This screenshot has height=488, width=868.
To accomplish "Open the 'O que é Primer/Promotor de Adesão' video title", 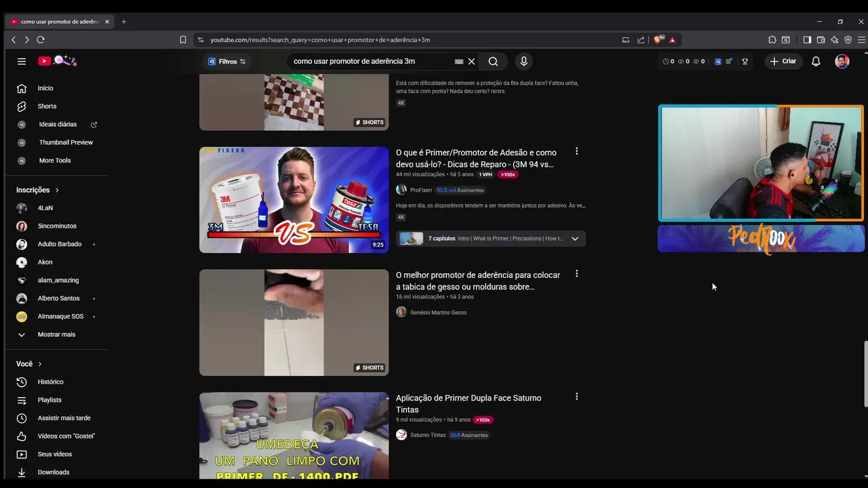I will [477, 159].
